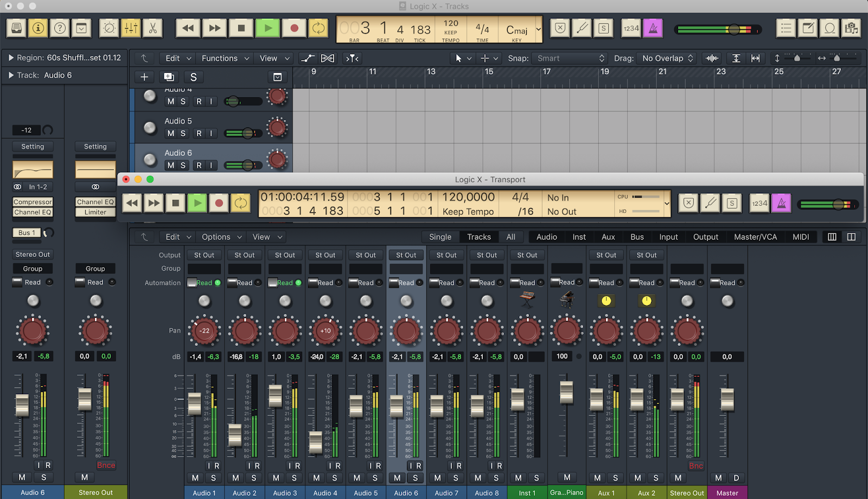Enable record on Audio 6 track header
This screenshot has height=499, width=868.
[x=199, y=165]
